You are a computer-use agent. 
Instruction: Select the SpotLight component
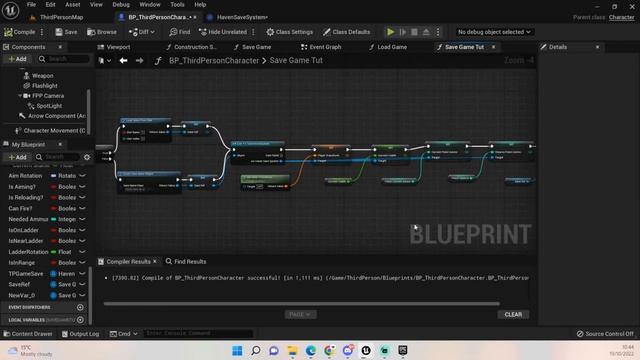point(49,106)
